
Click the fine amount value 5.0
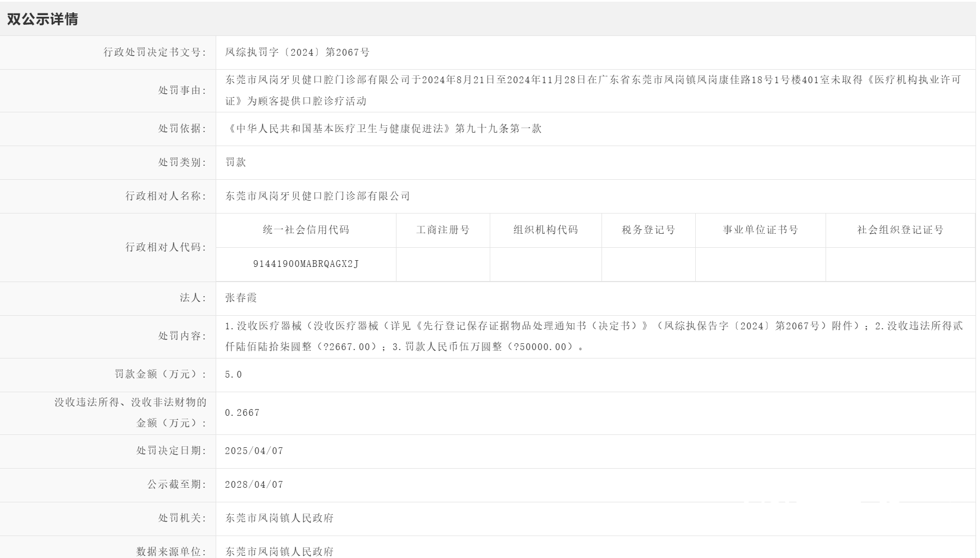point(233,374)
